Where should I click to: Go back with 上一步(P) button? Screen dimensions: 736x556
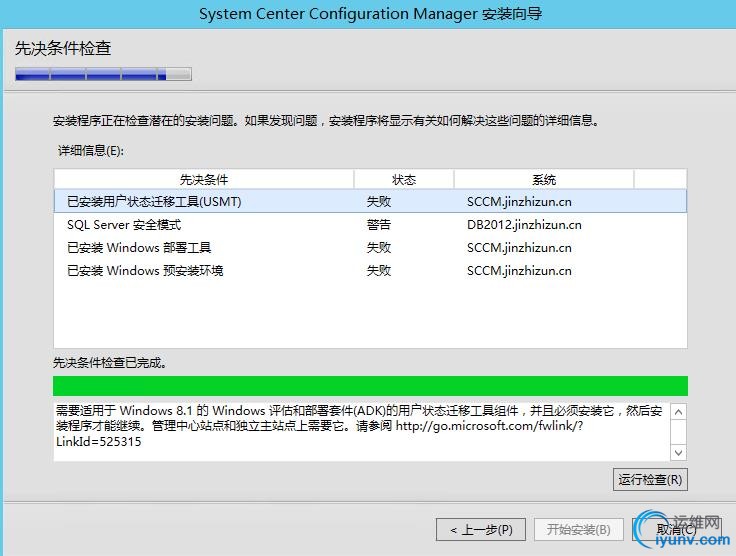[x=481, y=529]
